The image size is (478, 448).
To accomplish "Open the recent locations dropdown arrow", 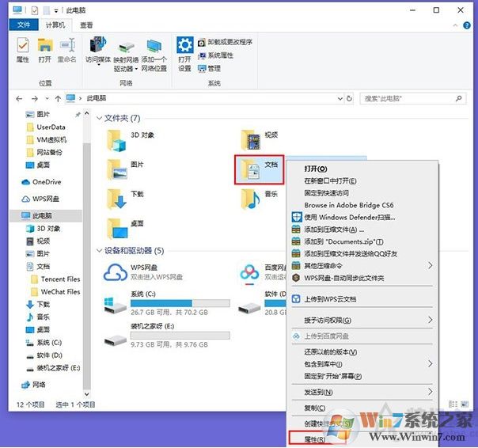I will 47,98.
